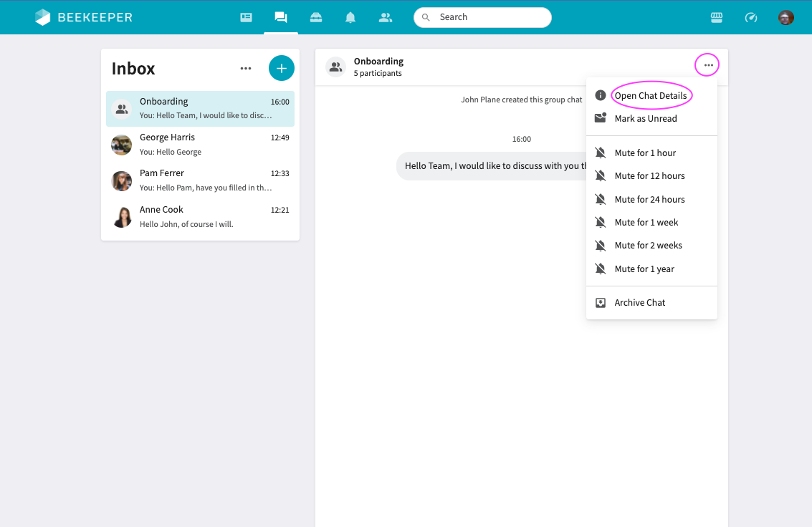Open the notifications bell icon
This screenshot has width=812, height=527.
pyautogui.click(x=350, y=18)
